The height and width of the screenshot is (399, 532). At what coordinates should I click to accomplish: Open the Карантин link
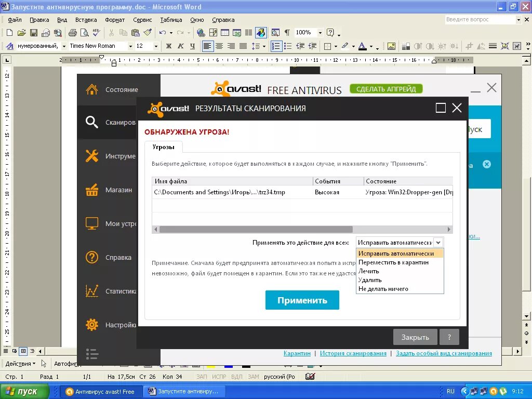pyautogui.click(x=297, y=353)
